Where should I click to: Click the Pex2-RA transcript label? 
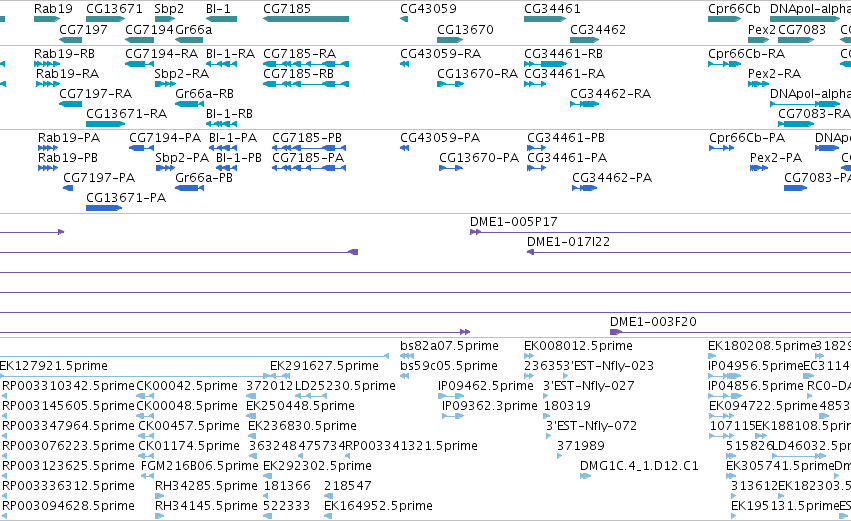click(774, 74)
